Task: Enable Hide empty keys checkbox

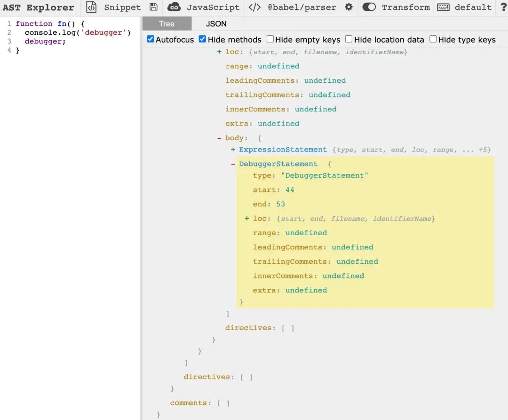Action: click(270, 39)
